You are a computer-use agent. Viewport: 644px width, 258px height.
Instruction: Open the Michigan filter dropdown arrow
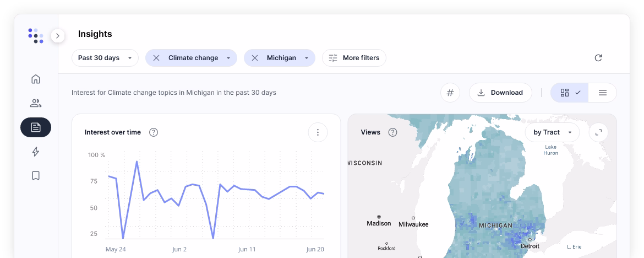(307, 58)
